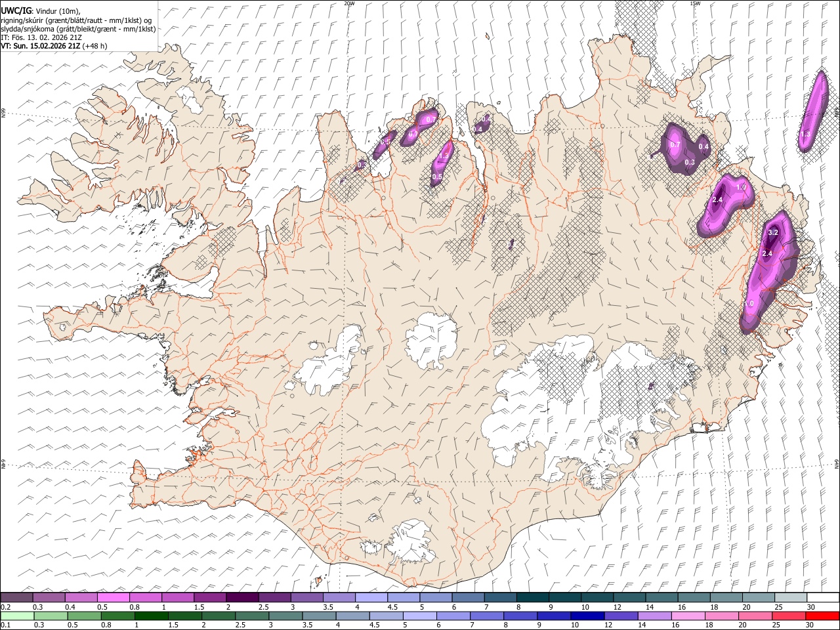The width and height of the screenshot is (840, 630).
Task: Pick the lower legend swatch between 0.3 and 0.5
Action: 51,616
